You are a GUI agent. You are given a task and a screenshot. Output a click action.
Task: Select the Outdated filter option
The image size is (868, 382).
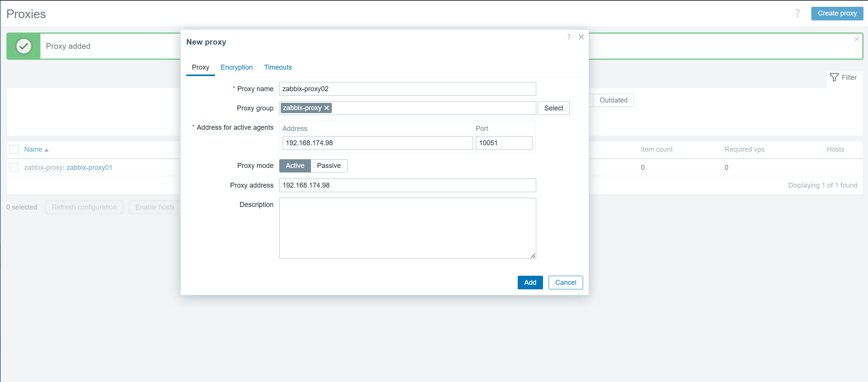[613, 100]
